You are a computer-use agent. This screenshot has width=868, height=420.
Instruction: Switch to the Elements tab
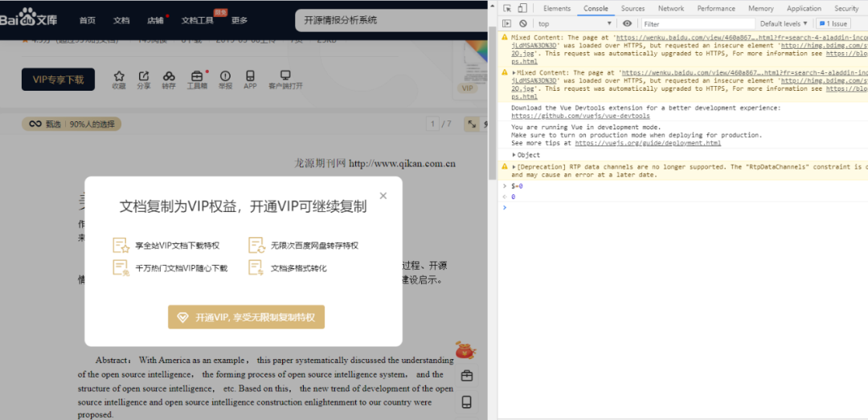tap(556, 8)
